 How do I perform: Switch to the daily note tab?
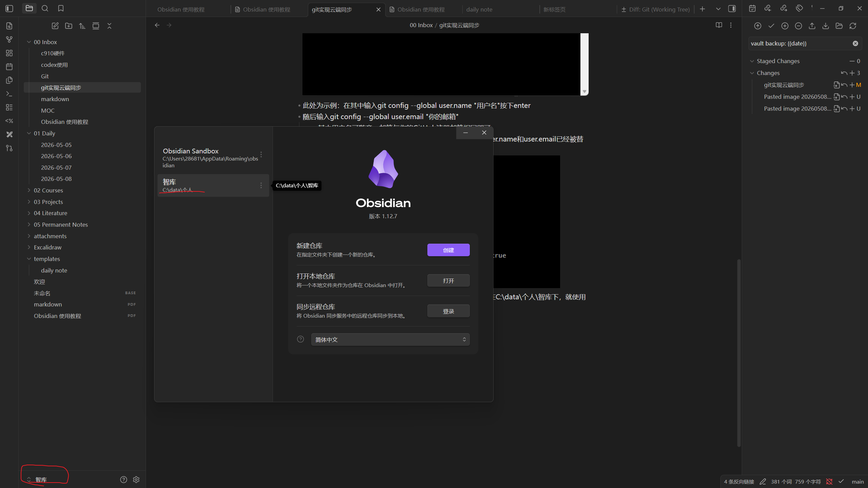pos(479,10)
